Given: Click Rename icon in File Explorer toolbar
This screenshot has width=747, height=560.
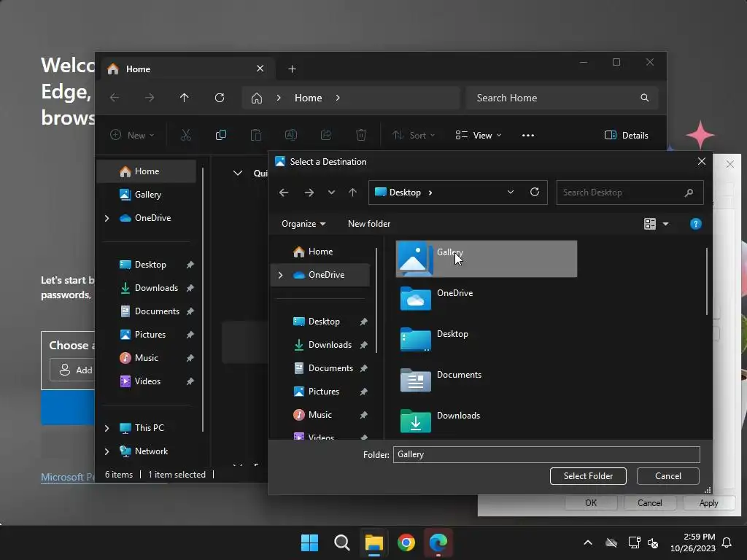Looking at the screenshot, I should coord(290,135).
